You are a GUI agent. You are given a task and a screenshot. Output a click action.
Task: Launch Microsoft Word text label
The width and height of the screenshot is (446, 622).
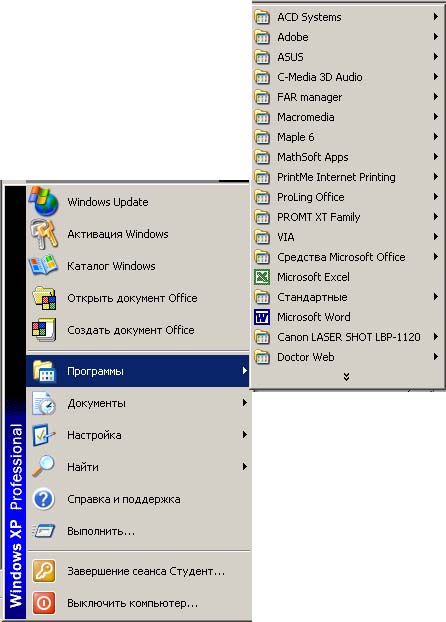pyautogui.click(x=313, y=317)
